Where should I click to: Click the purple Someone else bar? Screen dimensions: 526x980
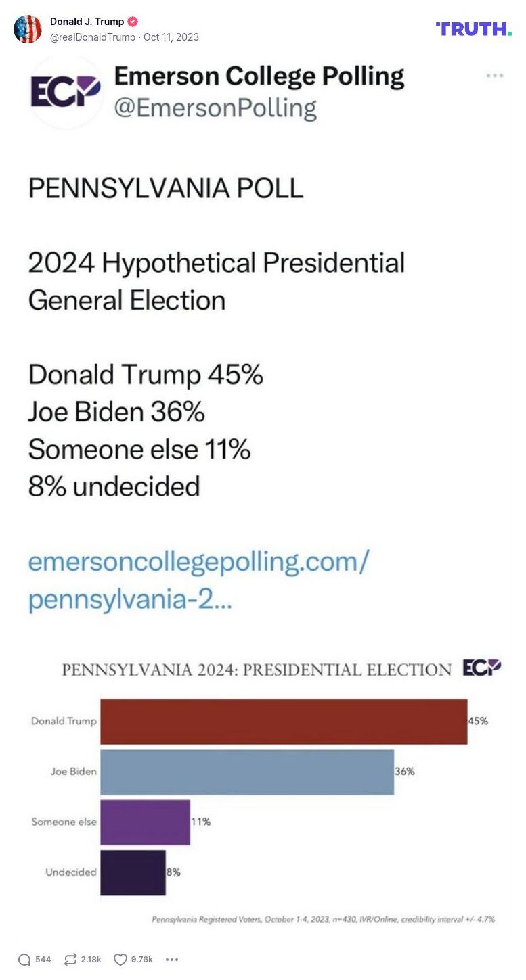click(146, 822)
